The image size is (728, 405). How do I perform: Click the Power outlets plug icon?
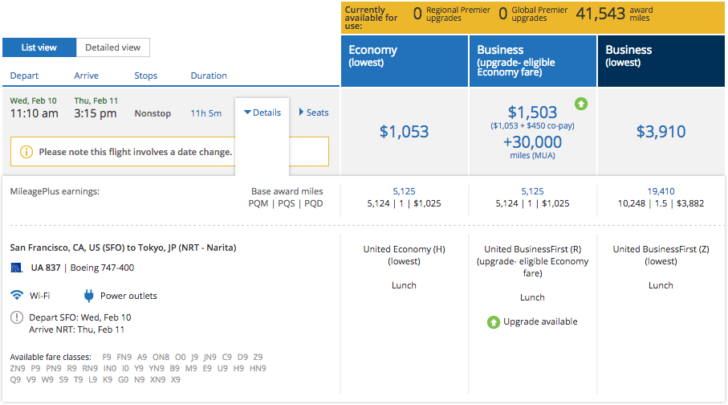tap(89, 296)
